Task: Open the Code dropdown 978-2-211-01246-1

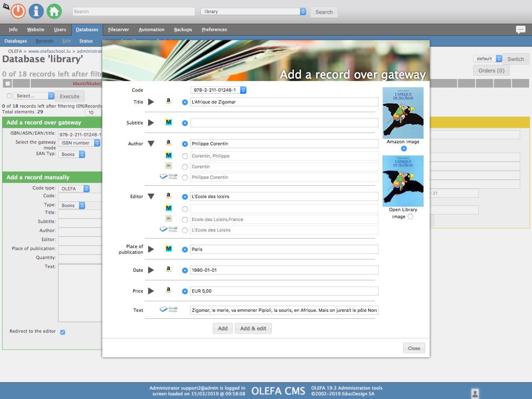Action: coord(218,90)
